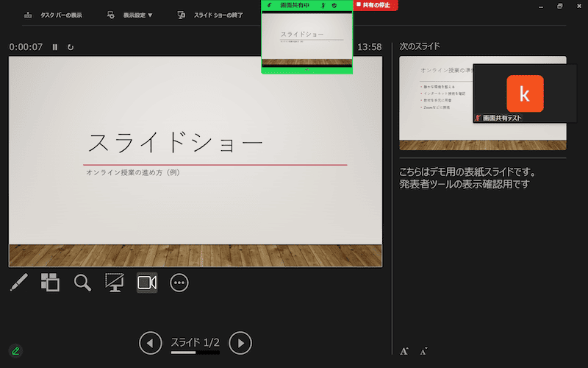Click the green annotation pencil icon

16,350
